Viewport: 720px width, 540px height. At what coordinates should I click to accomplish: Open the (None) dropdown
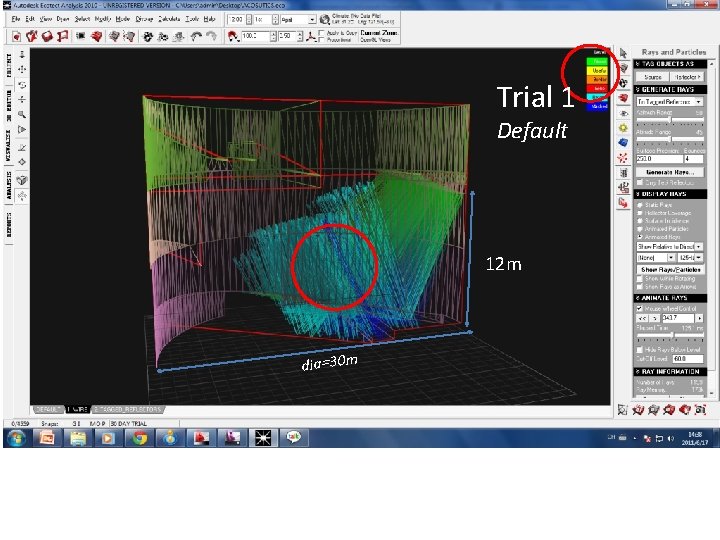[x=656, y=258]
